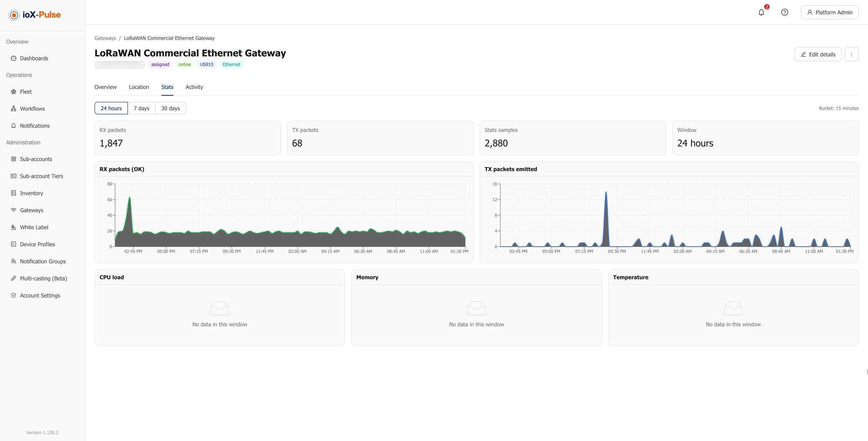The height and width of the screenshot is (441, 868).
Task: Open Inventory page
Action: [x=31, y=193]
